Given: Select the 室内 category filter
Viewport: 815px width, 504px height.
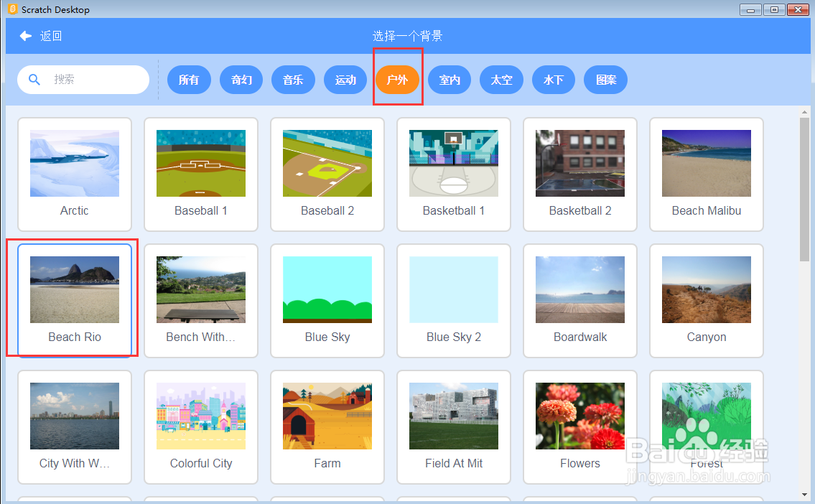Looking at the screenshot, I should 450,80.
